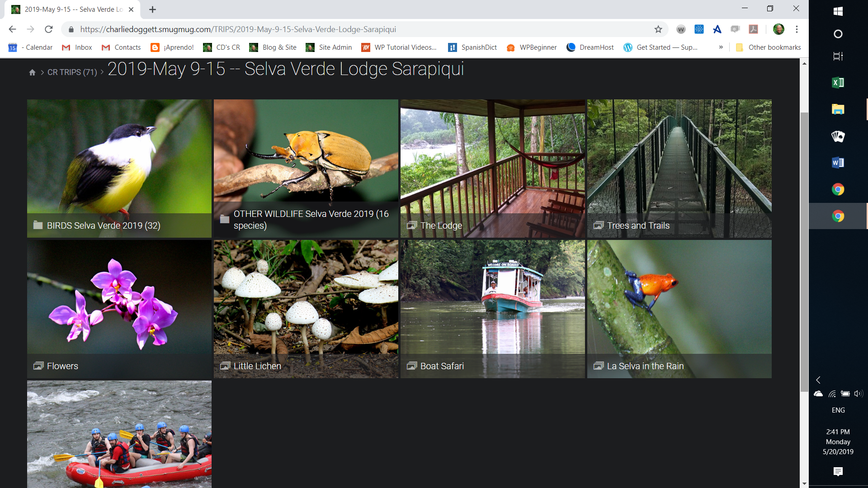The height and width of the screenshot is (488, 868).
Task: Open the SpanishDict bookmark
Action: (472, 47)
